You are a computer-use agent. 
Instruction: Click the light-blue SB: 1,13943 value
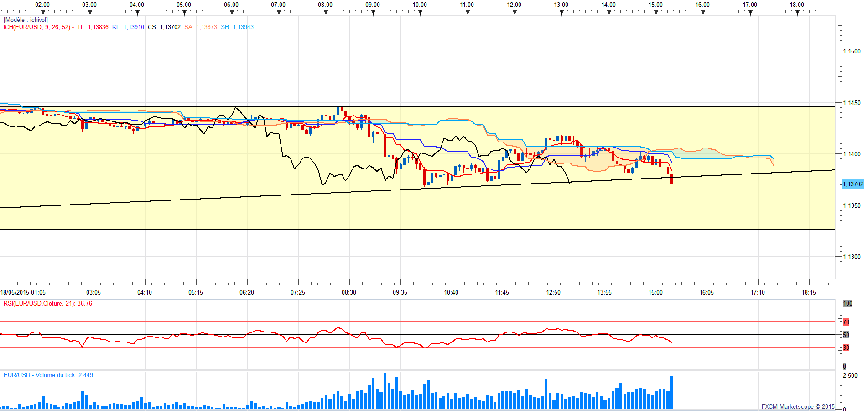(x=237, y=27)
